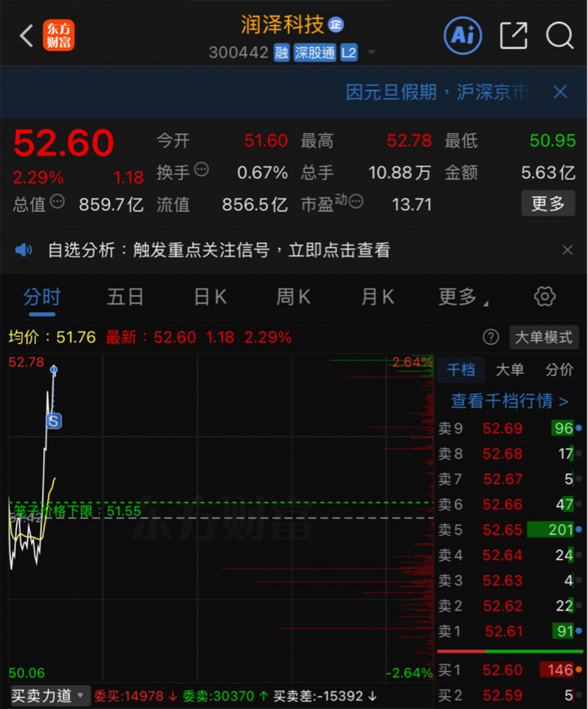This screenshot has height=709, width=588.
Task: Open 更多 quote details button
Action: click(x=549, y=204)
